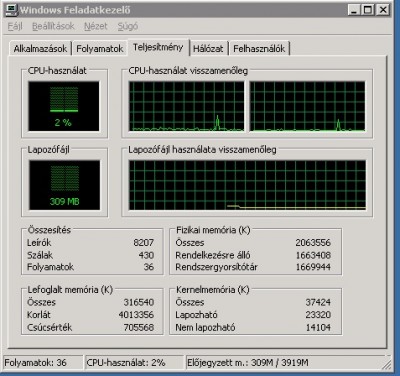
Task: Click the Leírók label
Action: (x=39, y=243)
